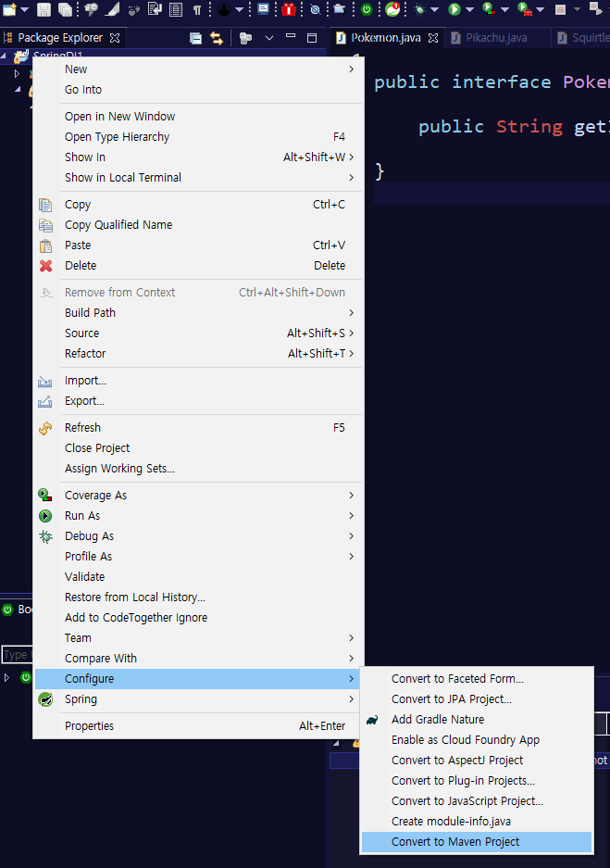Select Add to CodeTogether Ignore
610x868 pixels.
[x=199, y=618]
